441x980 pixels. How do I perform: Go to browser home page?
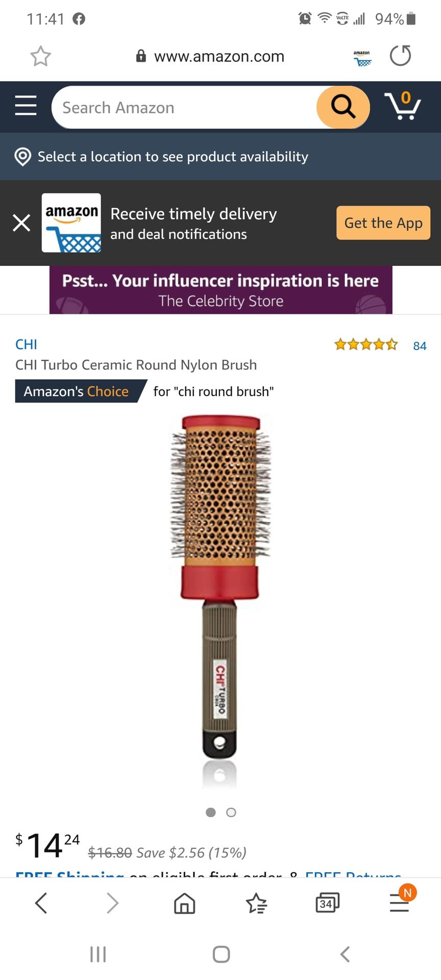184,903
